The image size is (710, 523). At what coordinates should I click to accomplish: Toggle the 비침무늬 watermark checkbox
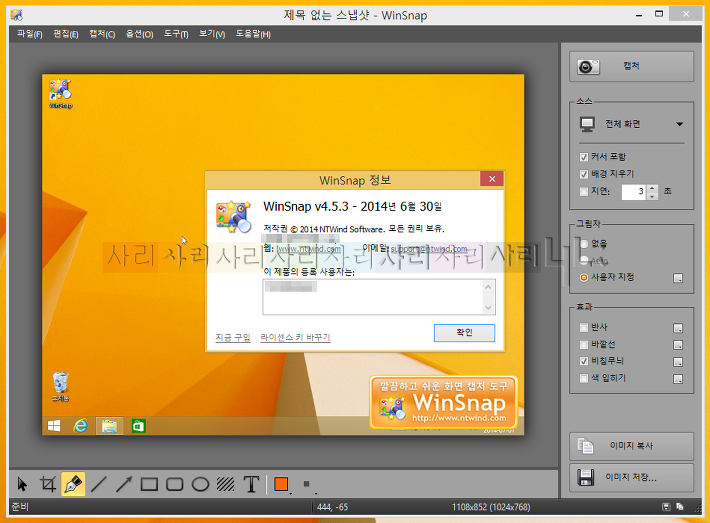[584, 361]
